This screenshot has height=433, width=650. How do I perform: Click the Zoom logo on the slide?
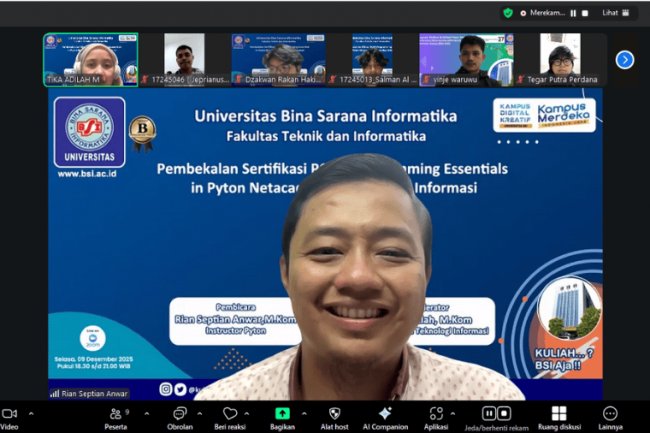click(92, 339)
